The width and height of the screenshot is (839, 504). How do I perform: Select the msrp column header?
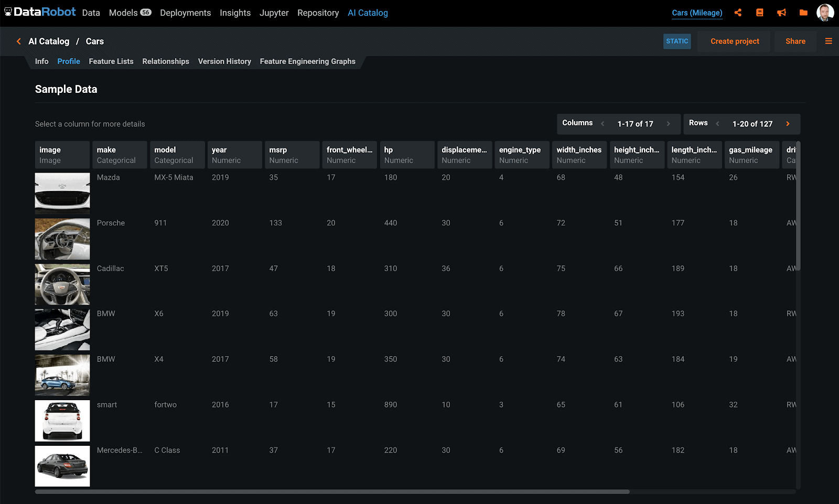(292, 155)
